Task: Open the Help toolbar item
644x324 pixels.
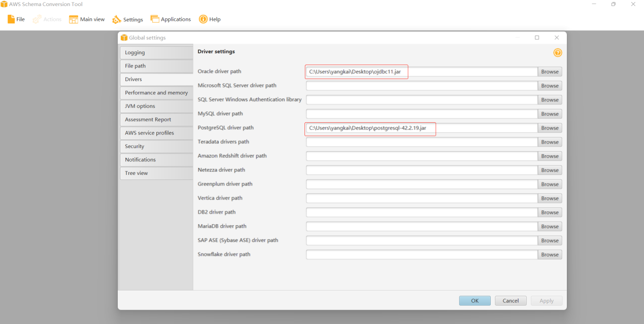Action: point(209,19)
